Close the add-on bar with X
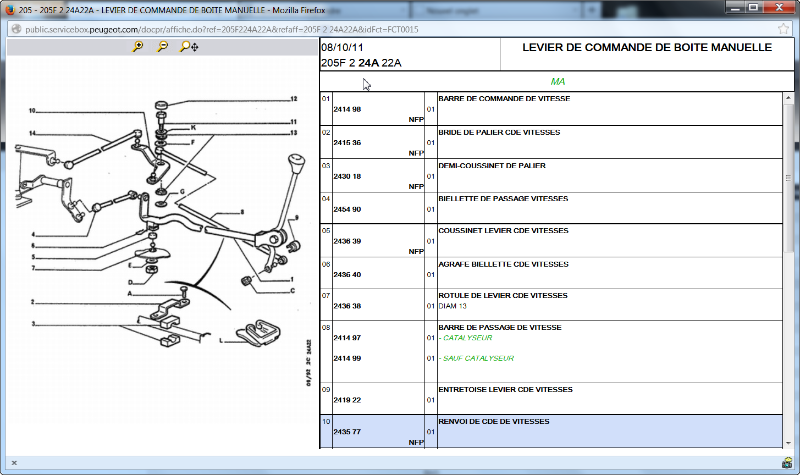 click(14, 463)
